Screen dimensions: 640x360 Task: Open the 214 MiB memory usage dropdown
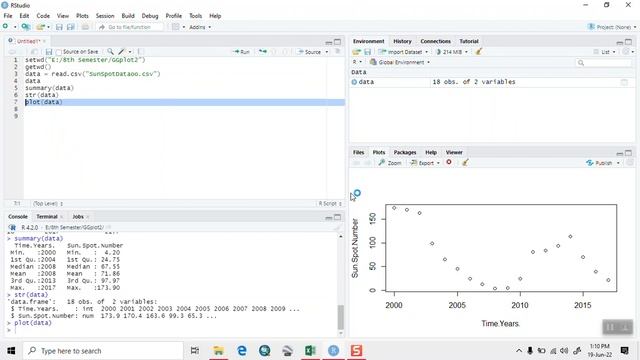point(451,52)
